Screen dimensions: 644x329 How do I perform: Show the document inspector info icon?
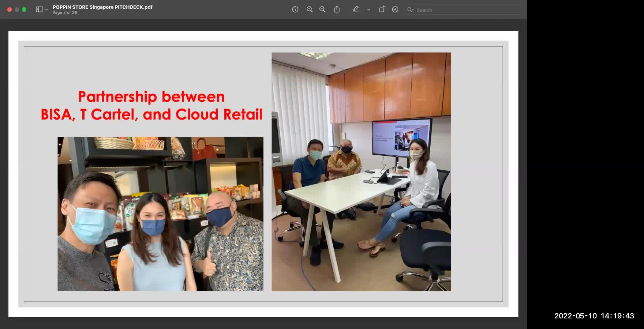(295, 10)
